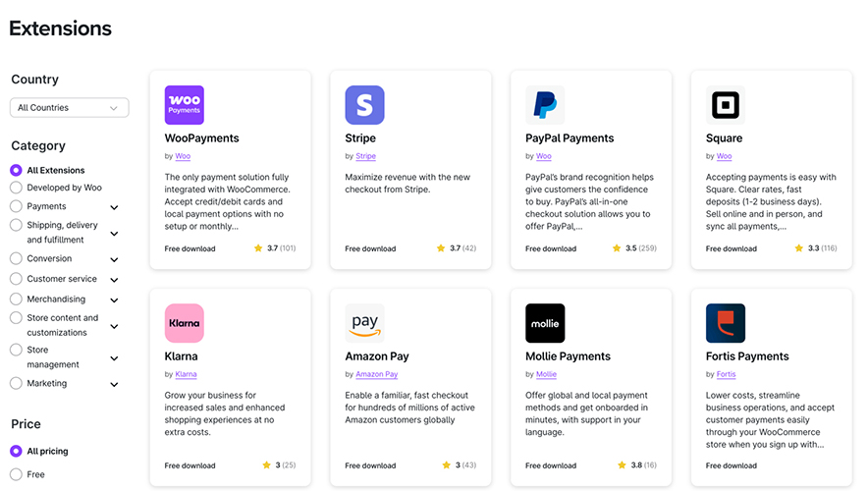Click the Stripe rating star

coord(441,248)
